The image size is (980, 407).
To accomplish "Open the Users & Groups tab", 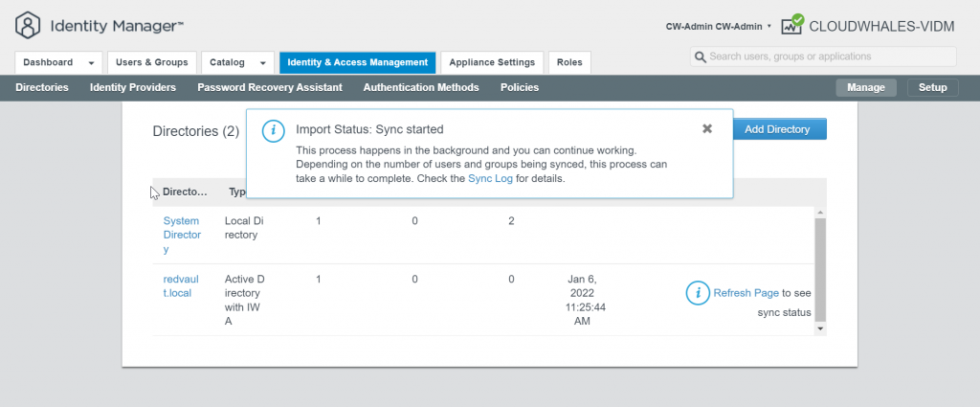I will [x=152, y=62].
